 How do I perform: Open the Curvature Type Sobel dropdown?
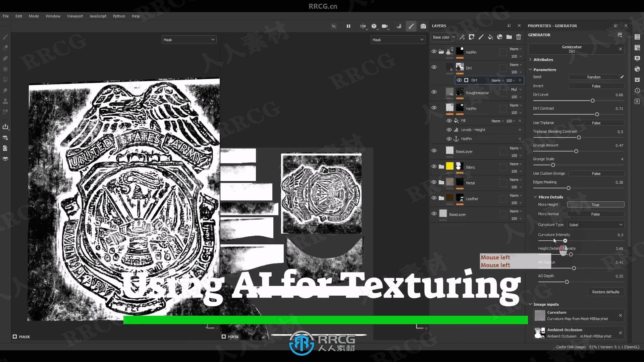pos(595,225)
